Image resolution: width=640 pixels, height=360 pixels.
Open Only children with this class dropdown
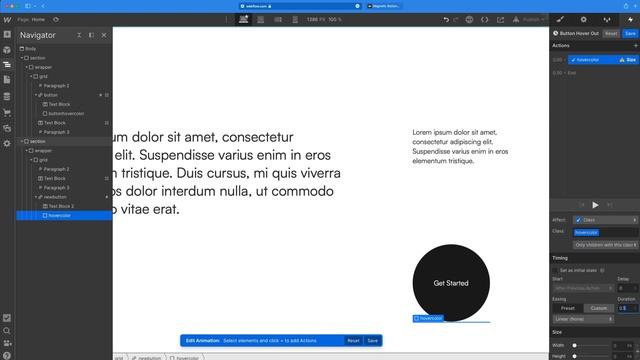pos(605,245)
